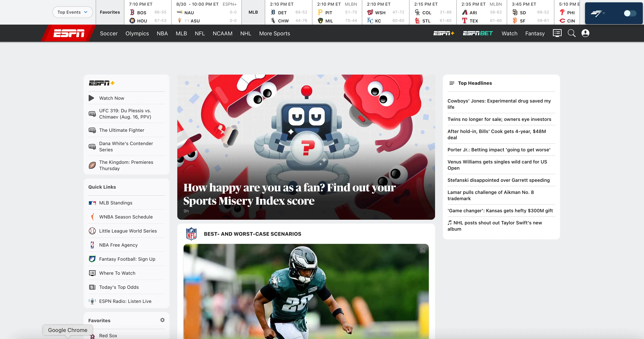Open the NAU vs ASU game card
Viewport: 644px width, 339px height.
207,12
